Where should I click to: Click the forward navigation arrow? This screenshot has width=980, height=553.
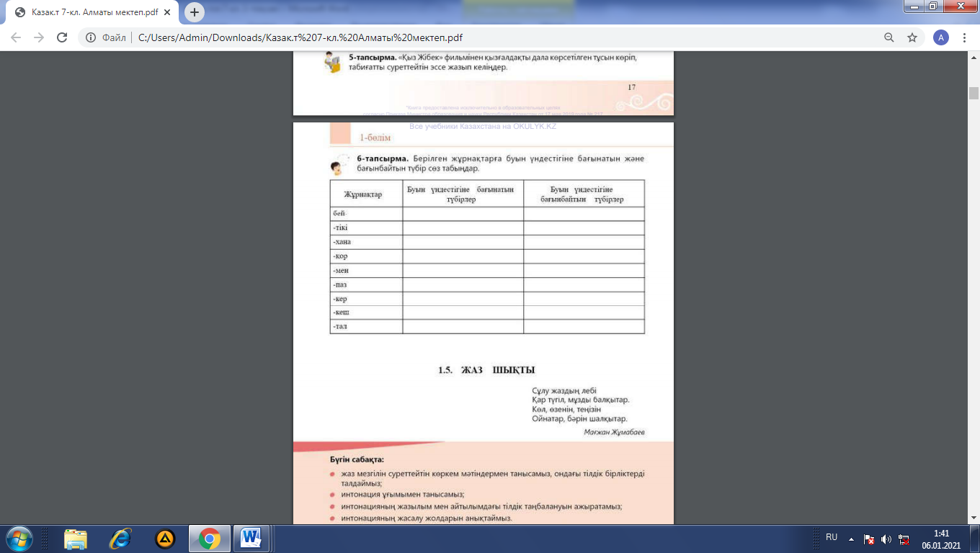(39, 37)
